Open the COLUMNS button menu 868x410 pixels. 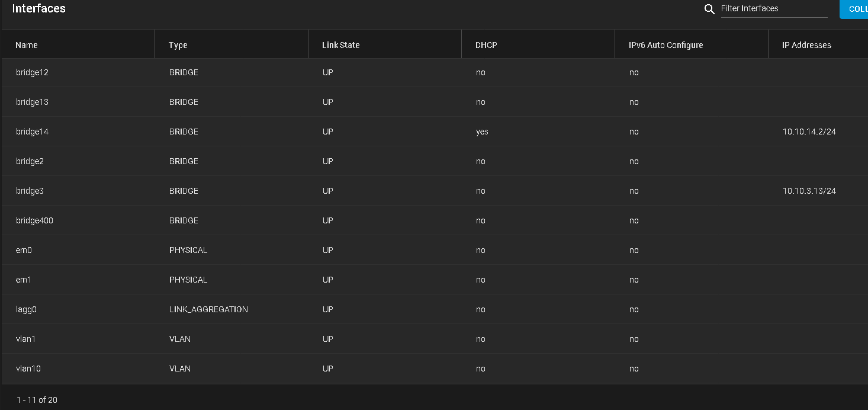pos(854,9)
